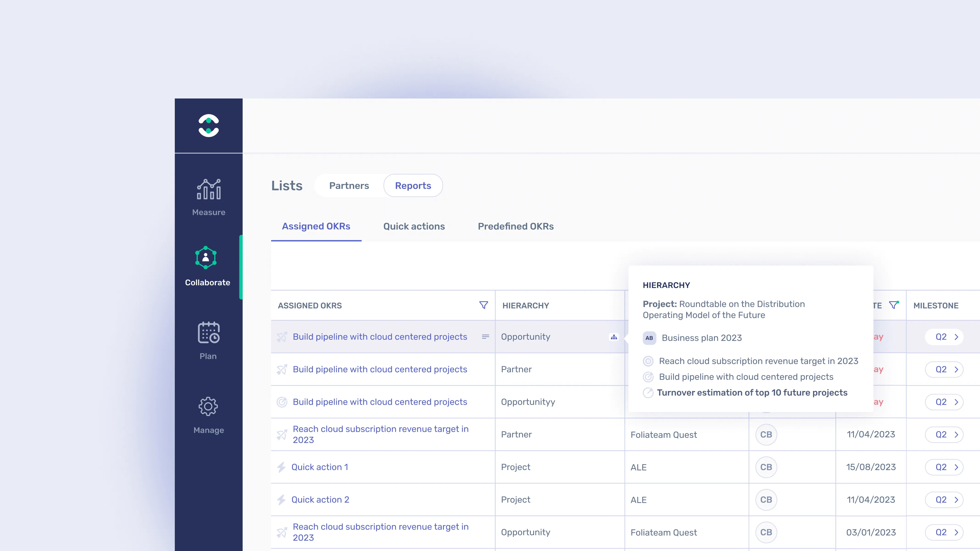Screen dimensions: 980x551
Task: Expand Q2 milestone in Quick action 2 row
Action: pos(944,500)
